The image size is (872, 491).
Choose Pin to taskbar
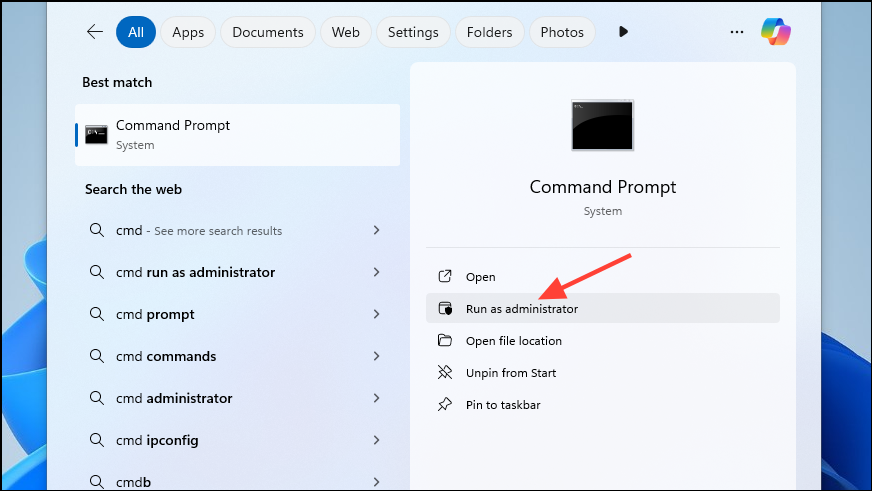click(603, 405)
